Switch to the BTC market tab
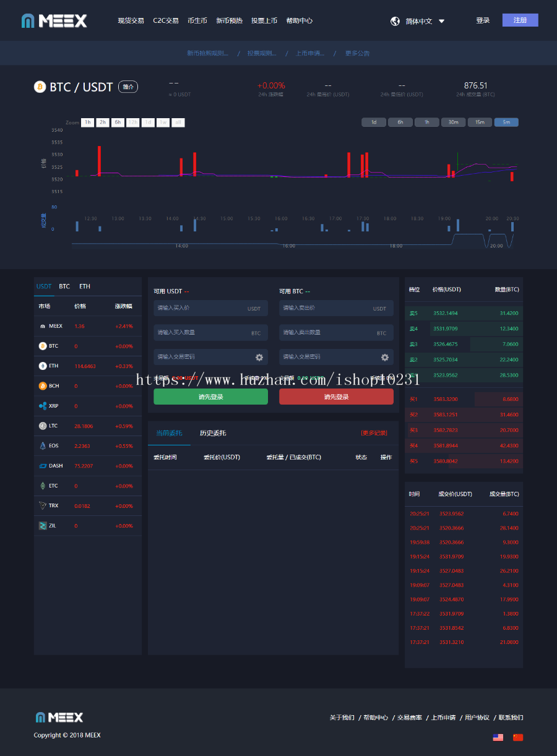This screenshot has width=557, height=756. (x=64, y=286)
